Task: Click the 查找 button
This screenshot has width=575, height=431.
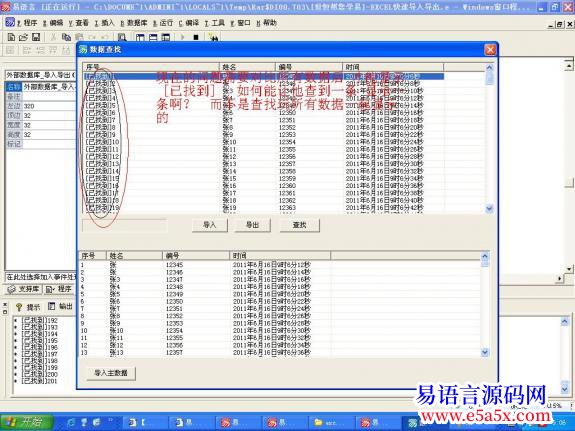Action: coord(300,225)
